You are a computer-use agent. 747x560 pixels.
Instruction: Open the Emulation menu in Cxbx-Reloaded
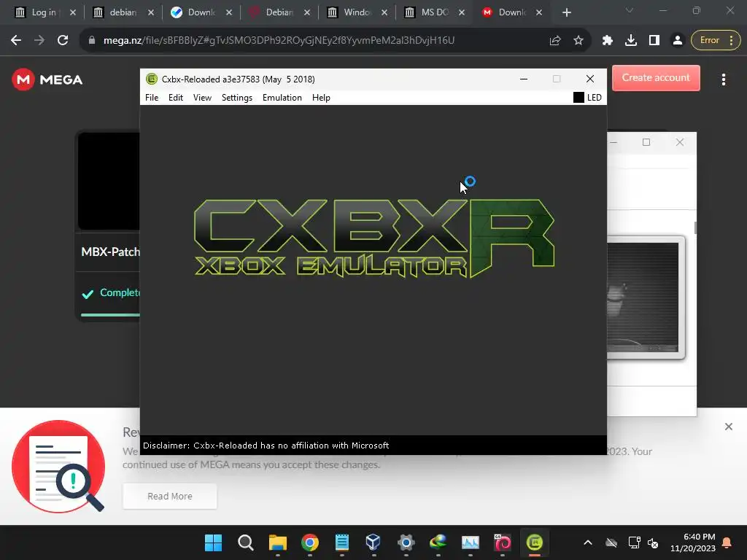282,98
